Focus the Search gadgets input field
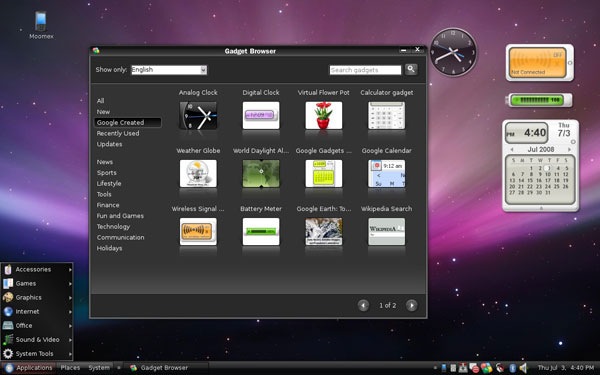The width and height of the screenshot is (600, 375). coord(365,70)
